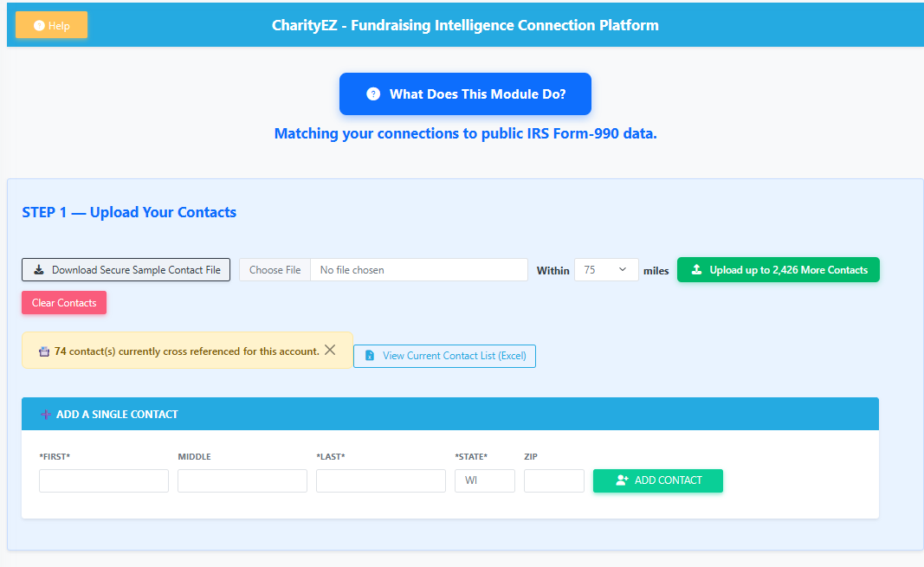This screenshot has width=924, height=567.
Task: Click Upload up to 2,426 More Contacts
Action: (x=778, y=270)
